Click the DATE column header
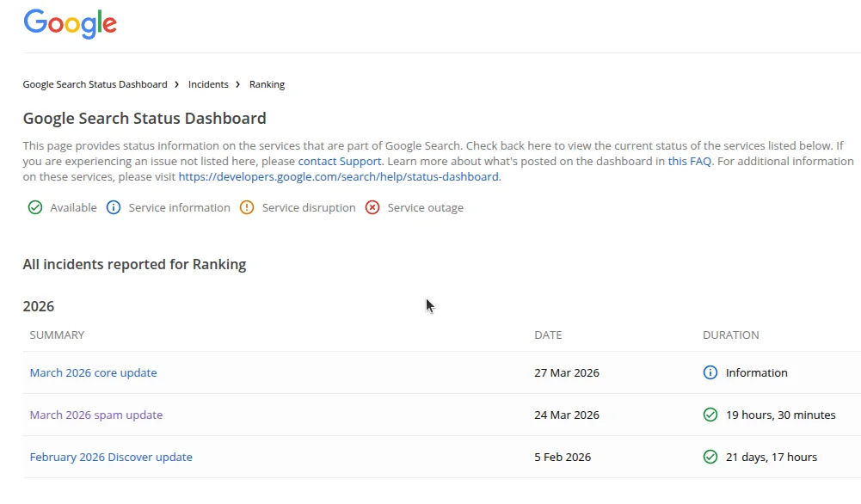The height and width of the screenshot is (504, 861). 548,335
